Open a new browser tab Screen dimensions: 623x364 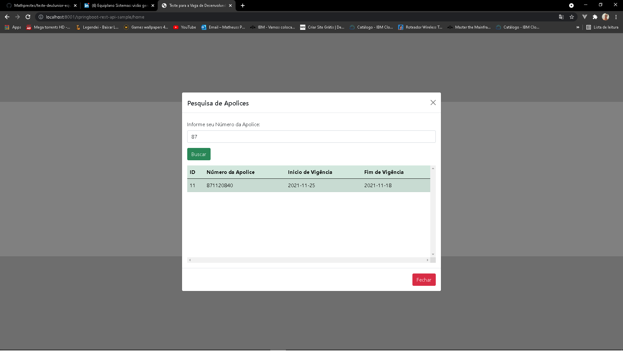coord(243,6)
